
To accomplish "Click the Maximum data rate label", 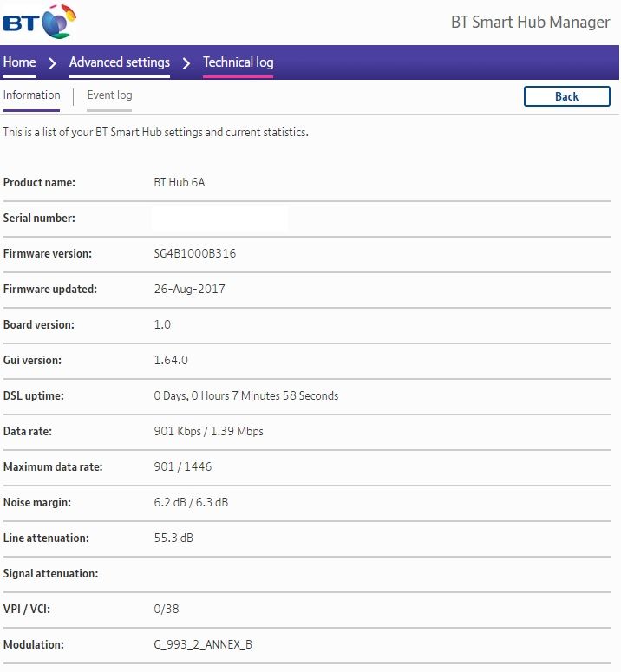I will (x=53, y=467).
